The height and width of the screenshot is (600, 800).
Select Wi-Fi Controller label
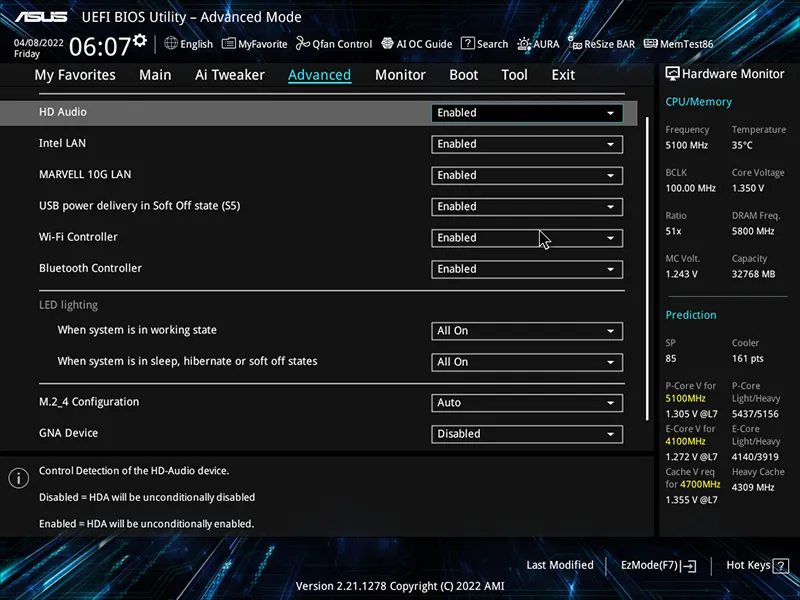78,237
